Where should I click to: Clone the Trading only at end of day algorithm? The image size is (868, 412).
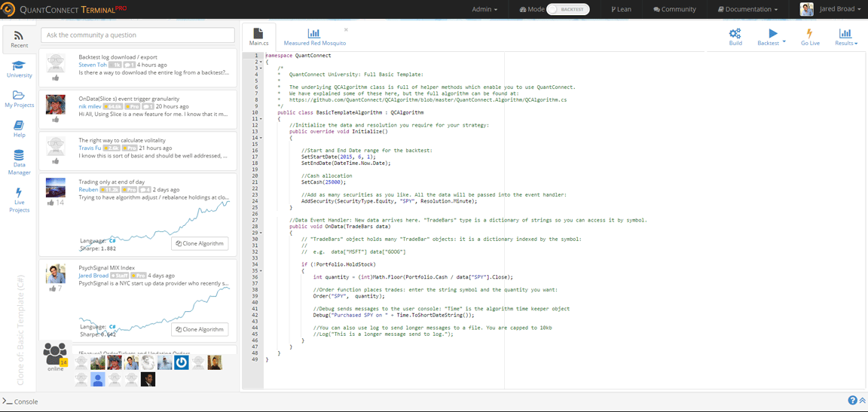(200, 243)
